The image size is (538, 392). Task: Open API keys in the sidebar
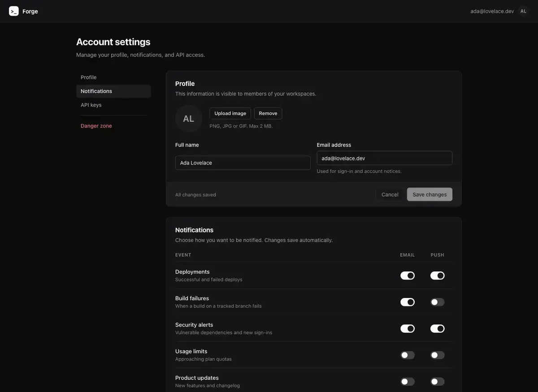(x=113, y=105)
